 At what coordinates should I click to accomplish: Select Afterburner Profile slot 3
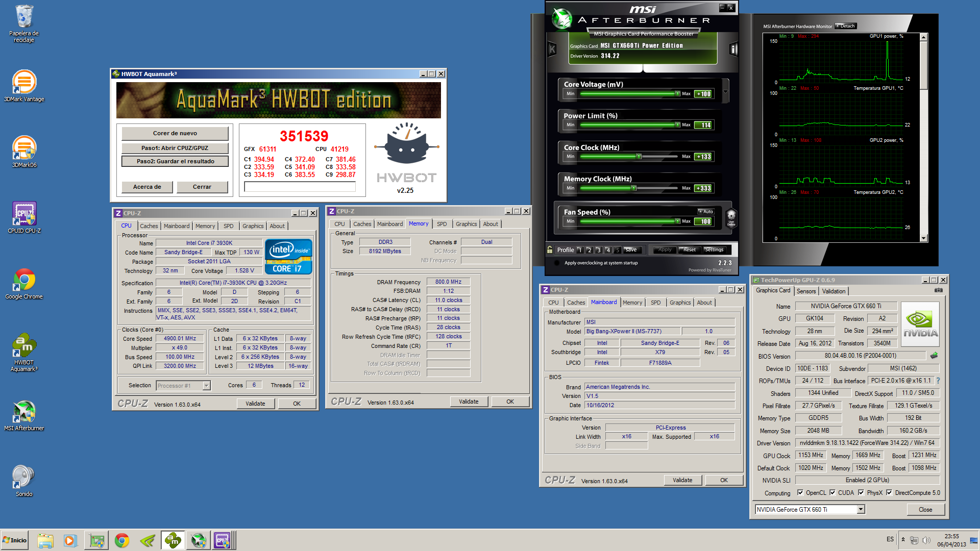(x=599, y=250)
